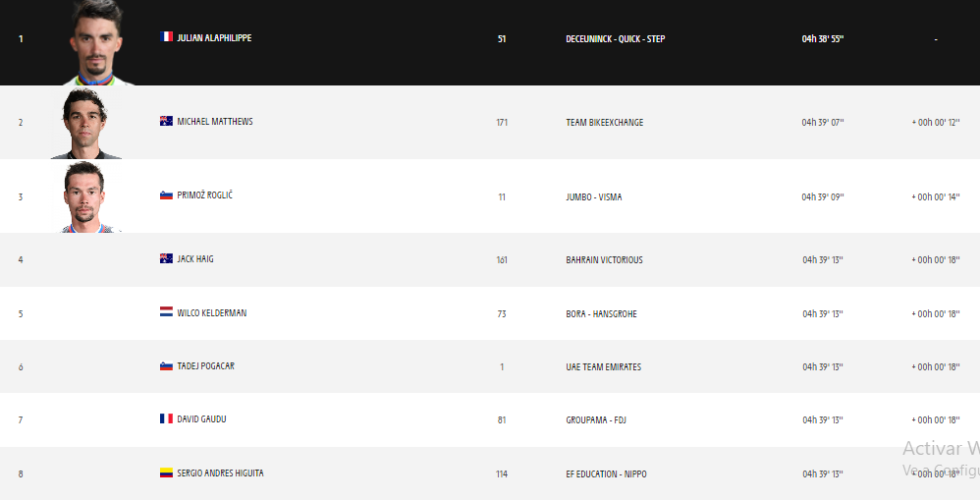Open Primož Roglič's rider photo

pyautogui.click(x=85, y=196)
